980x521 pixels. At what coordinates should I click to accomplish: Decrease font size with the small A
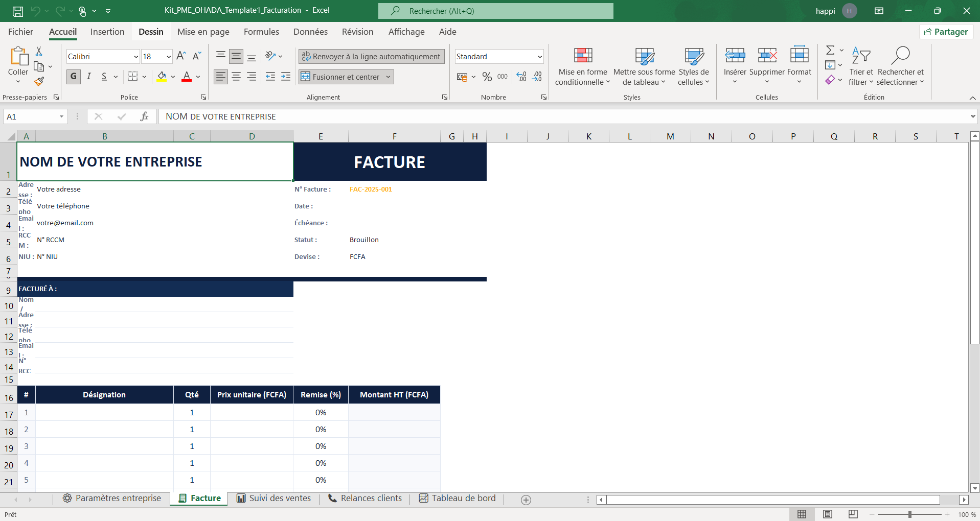(197, 56)
